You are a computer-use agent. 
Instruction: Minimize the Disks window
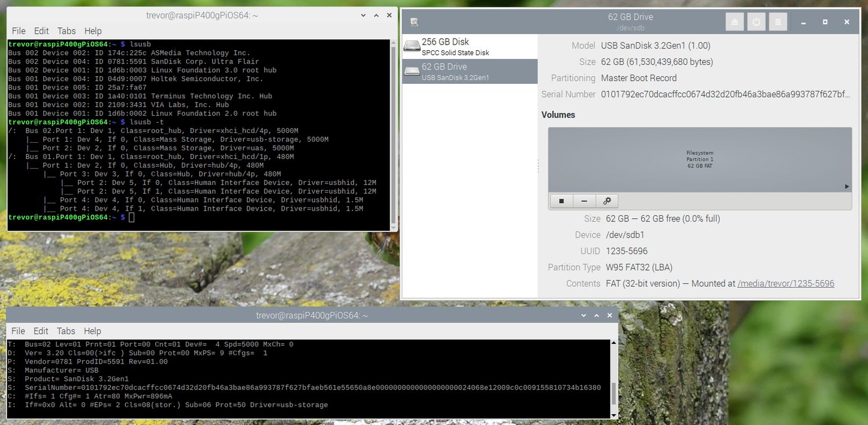click(804, 22)
